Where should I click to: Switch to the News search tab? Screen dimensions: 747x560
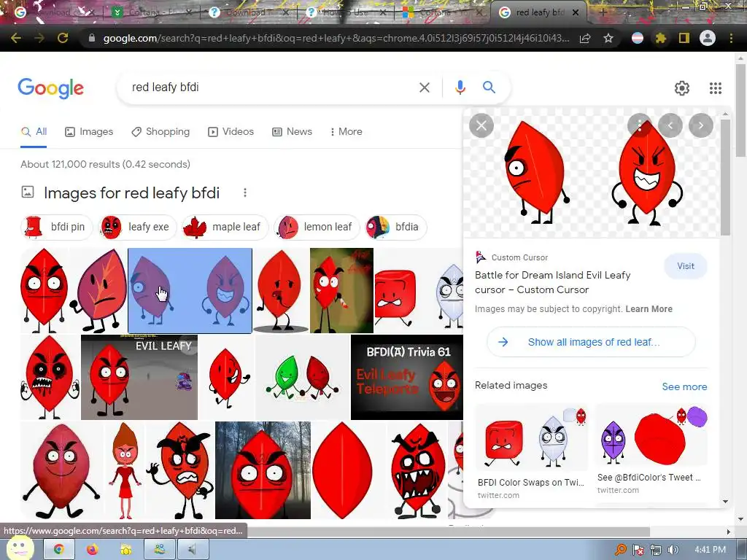[x=292, y=132]
